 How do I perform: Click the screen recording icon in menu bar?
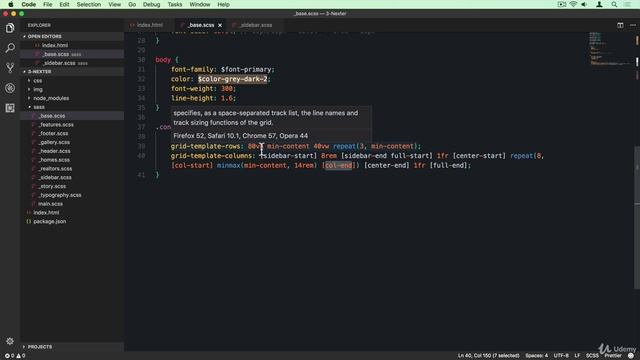(562, 4)
